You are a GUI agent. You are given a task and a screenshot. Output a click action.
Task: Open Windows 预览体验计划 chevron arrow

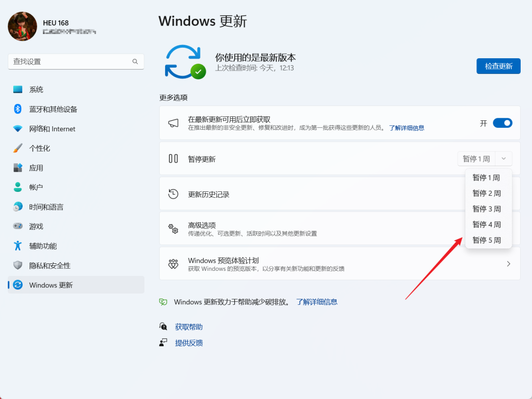[x=508, y=264]
